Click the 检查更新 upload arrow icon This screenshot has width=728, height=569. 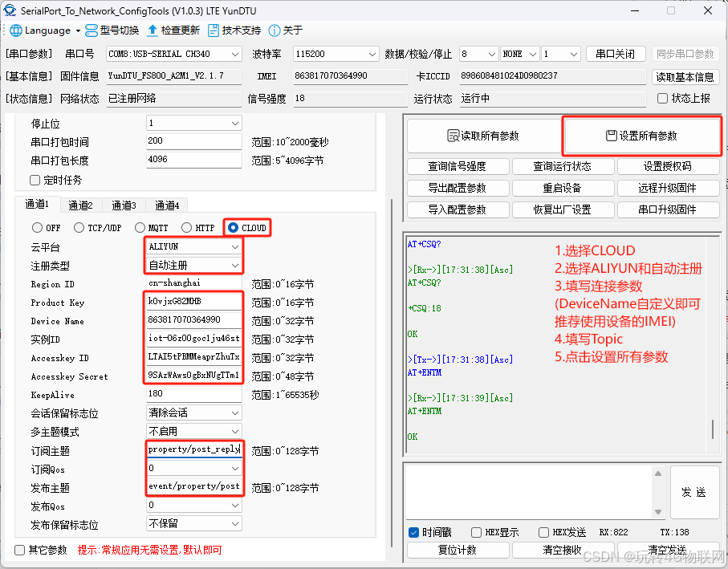pyautogui.click(x=153, y=30)
